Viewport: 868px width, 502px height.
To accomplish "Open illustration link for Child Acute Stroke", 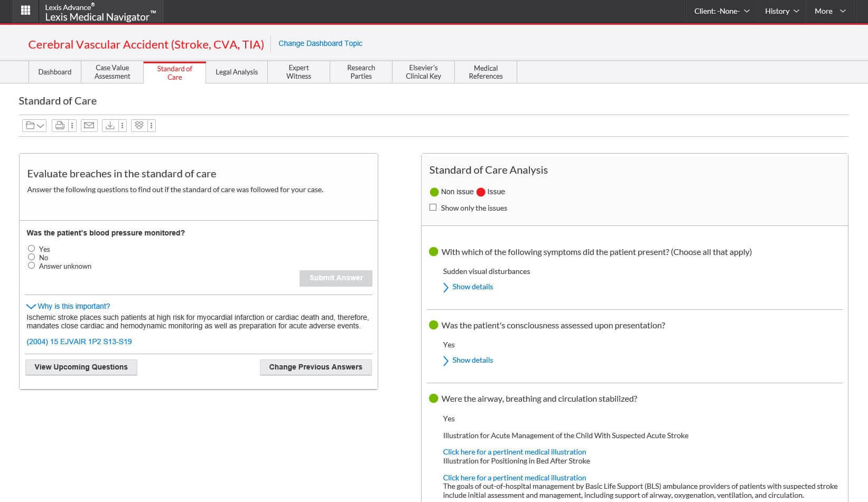I will point(515,452).
